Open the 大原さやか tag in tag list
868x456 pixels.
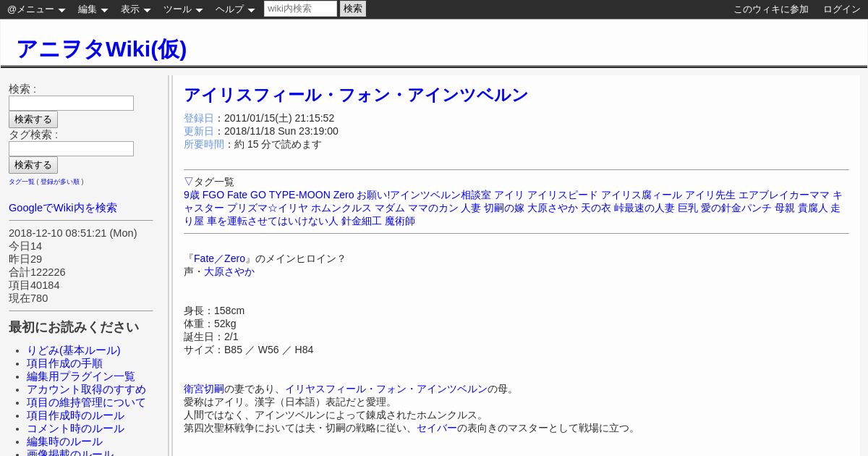point(553,208)
